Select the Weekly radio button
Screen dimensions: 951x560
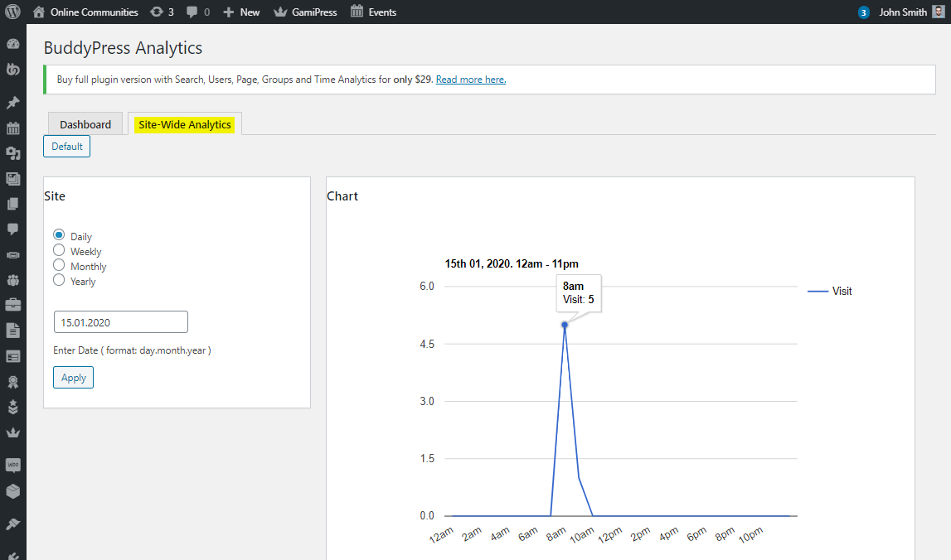point(59,251)
